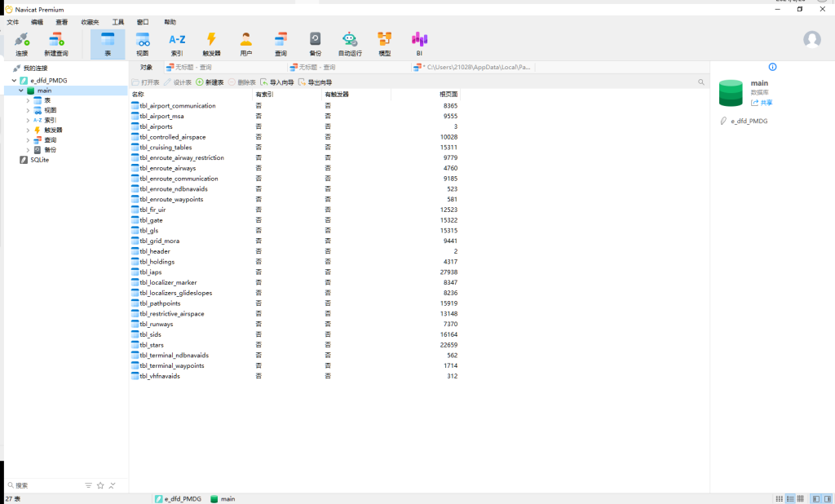Sort by the 名称 (Name) column header
835x504 pixels.
[x=190, y=95]
